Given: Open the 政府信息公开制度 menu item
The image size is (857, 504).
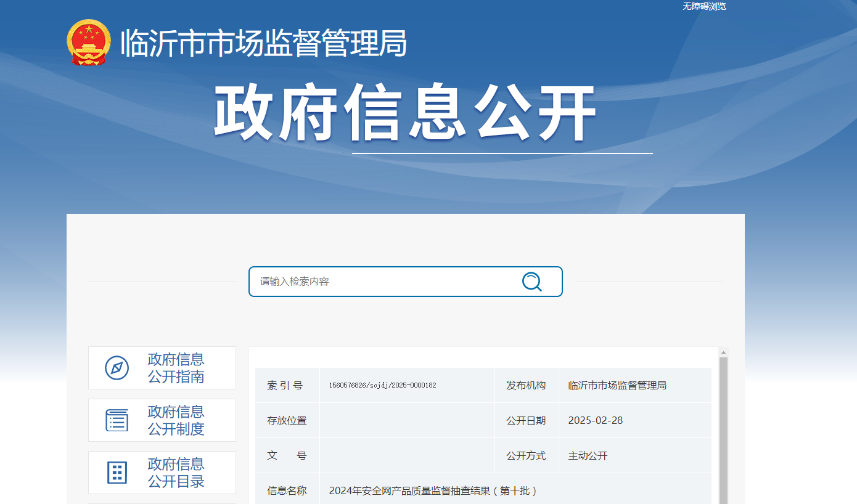Looking at the screenshot, I should pyautogui.click(x=162, y=420).
